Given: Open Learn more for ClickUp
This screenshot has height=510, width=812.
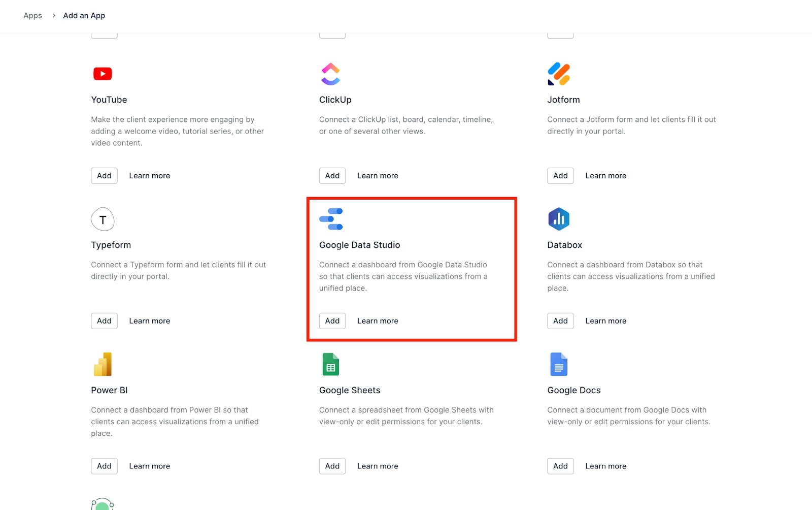Looking at the screenshot, I should click(378, 176).
